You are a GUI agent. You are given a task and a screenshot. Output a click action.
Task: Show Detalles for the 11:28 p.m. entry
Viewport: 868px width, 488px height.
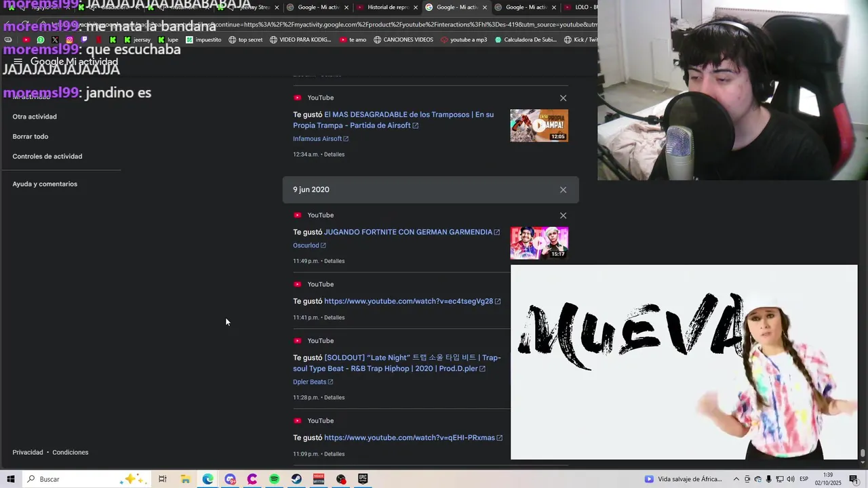[334, 397]
